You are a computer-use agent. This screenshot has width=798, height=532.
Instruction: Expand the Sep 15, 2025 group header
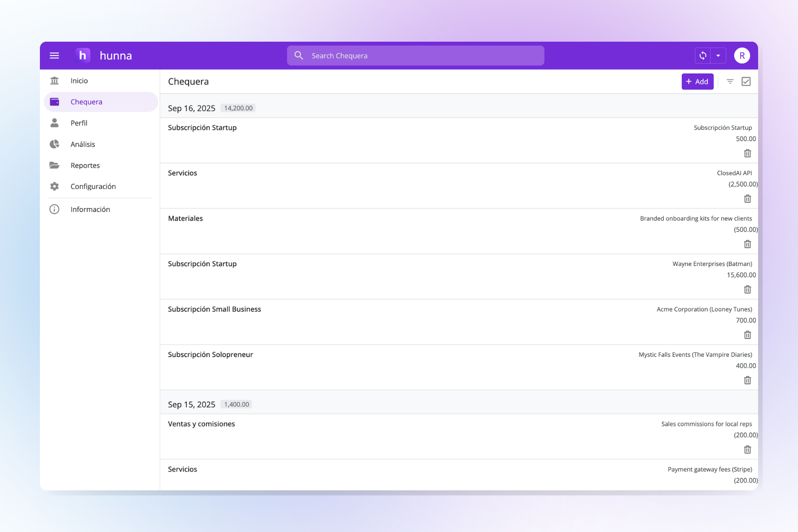[192, 404]
